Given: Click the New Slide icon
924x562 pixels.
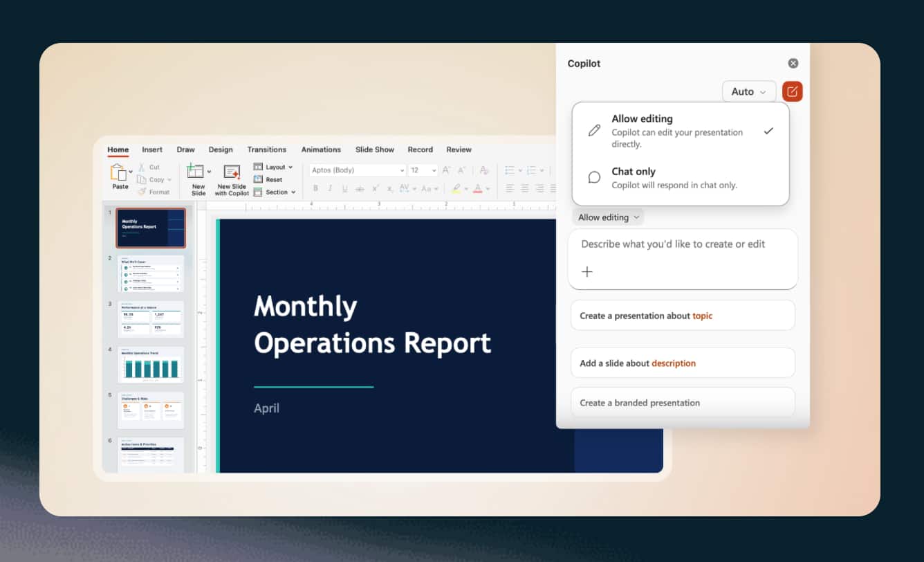Looking at the screenshot, I should point(196,172).
